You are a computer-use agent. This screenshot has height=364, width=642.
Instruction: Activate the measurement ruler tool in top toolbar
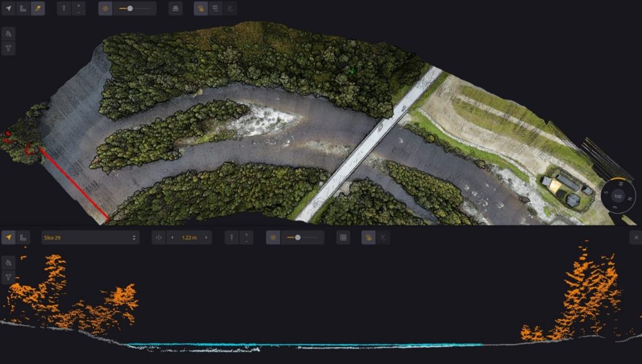(23, 9)
